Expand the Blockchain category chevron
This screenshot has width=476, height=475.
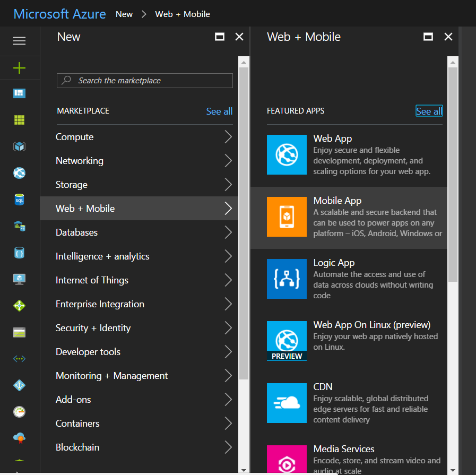coord(228,447)
